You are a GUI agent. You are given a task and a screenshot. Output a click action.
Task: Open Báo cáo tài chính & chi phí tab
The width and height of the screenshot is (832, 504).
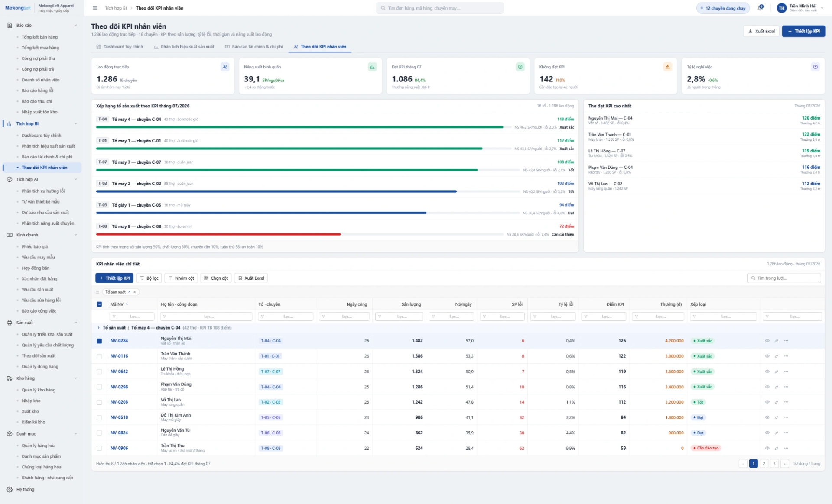253,47
